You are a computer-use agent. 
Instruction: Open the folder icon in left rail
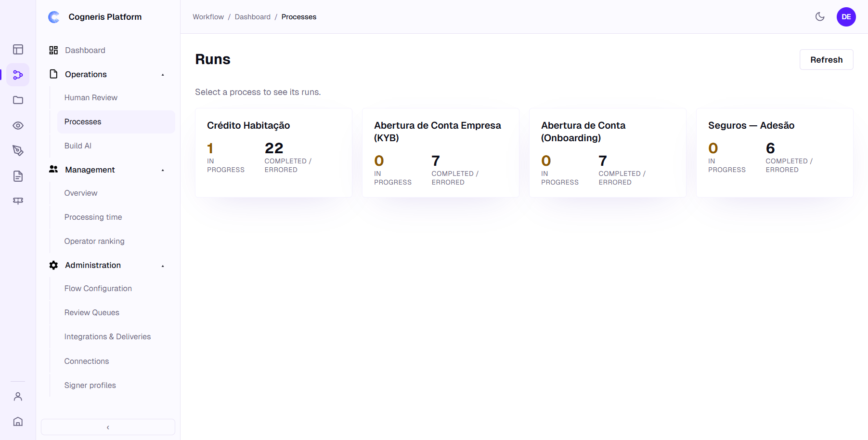18,100
